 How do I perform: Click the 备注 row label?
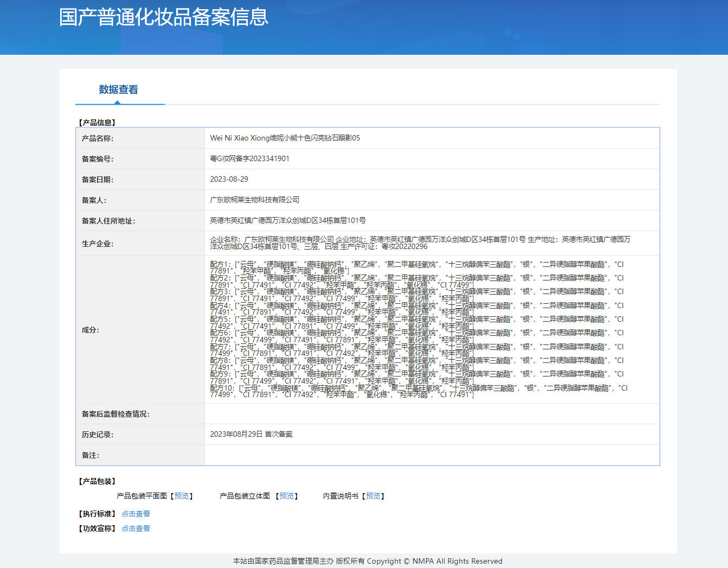click(x=91, y=455)
